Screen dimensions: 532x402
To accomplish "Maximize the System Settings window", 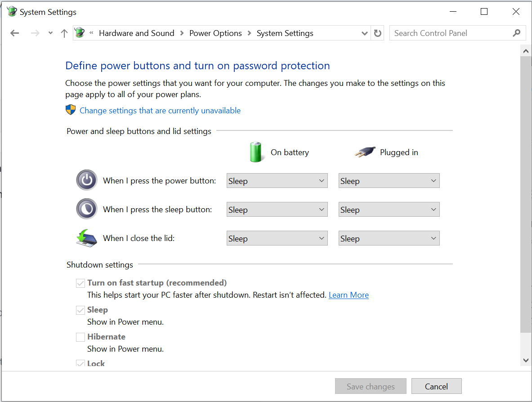I will point(484,12).
